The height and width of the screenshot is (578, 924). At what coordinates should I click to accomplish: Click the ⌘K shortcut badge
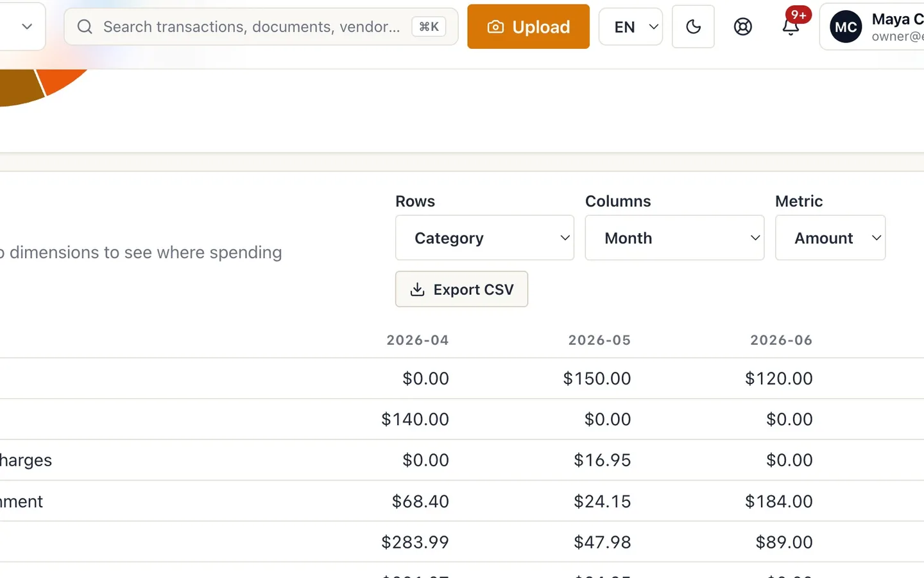pos(429,26)
